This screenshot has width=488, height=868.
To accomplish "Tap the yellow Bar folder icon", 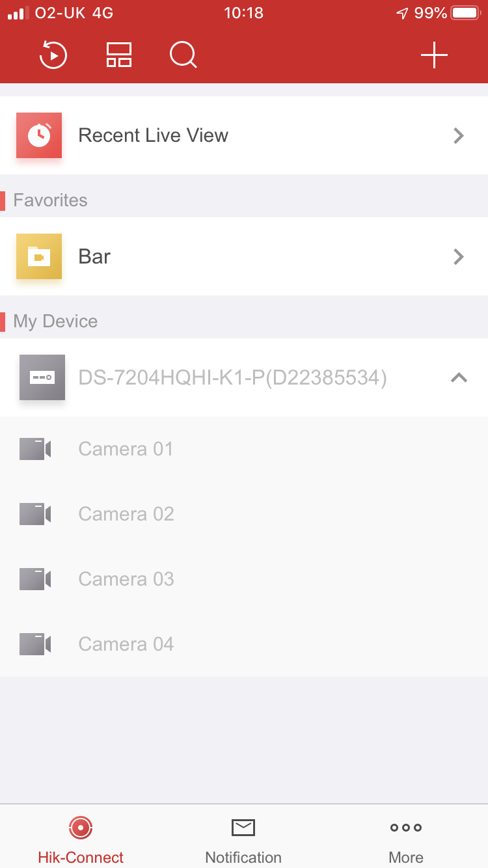I will tap(39, 256).
